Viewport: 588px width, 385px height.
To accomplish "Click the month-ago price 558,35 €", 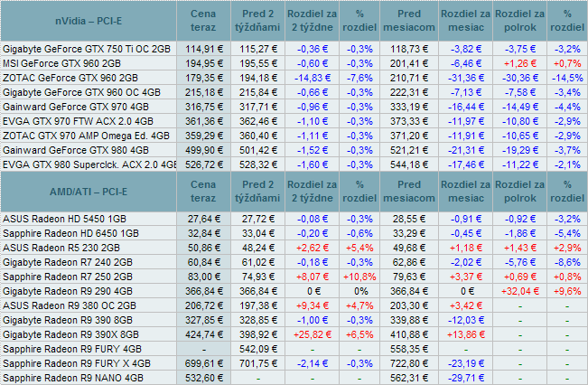I will (409, 350).
